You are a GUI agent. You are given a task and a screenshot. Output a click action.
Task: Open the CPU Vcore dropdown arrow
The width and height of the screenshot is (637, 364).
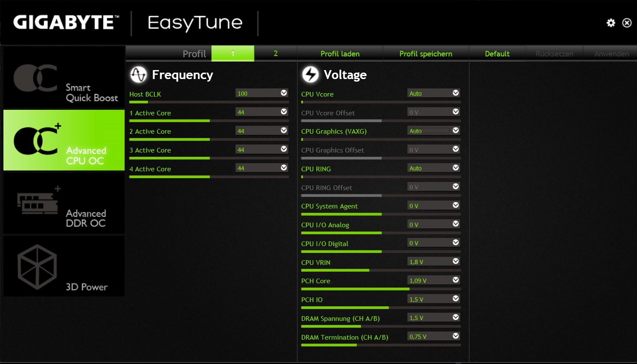pos(456,93)
